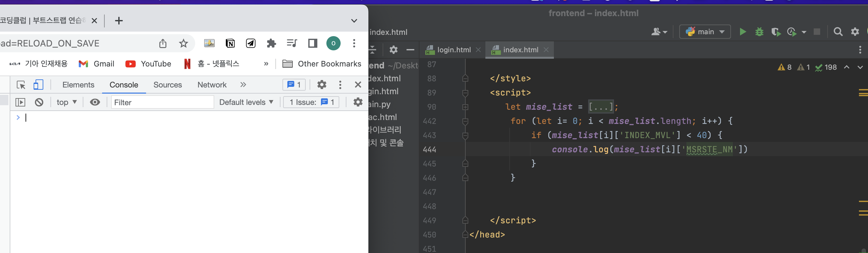Open the YouTube bookmark

click(x=148, y=64)
